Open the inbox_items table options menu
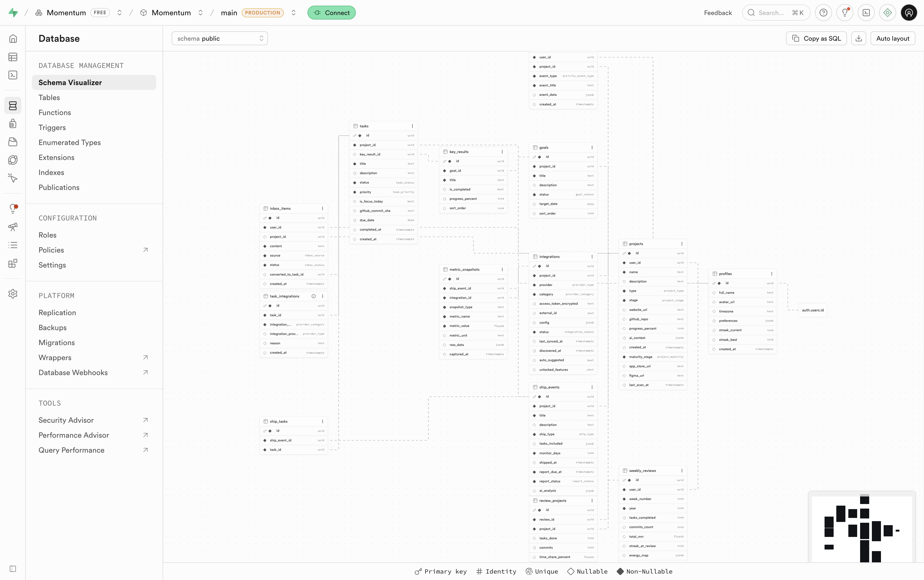924x580 pixels. coord(323,209)
